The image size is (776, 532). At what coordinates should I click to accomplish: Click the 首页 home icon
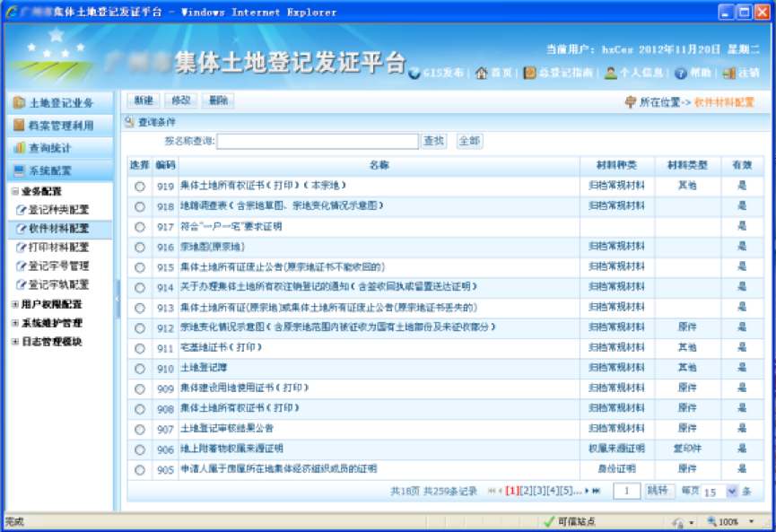click(482, 74)
